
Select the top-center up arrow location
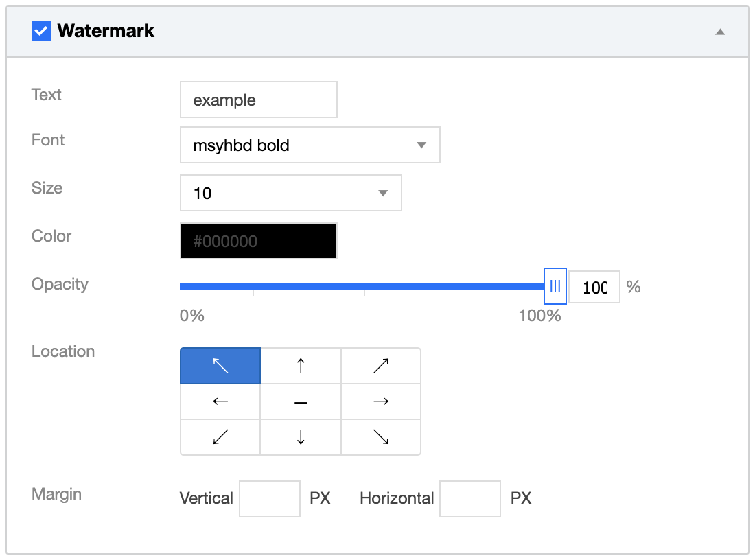point(301,366)
